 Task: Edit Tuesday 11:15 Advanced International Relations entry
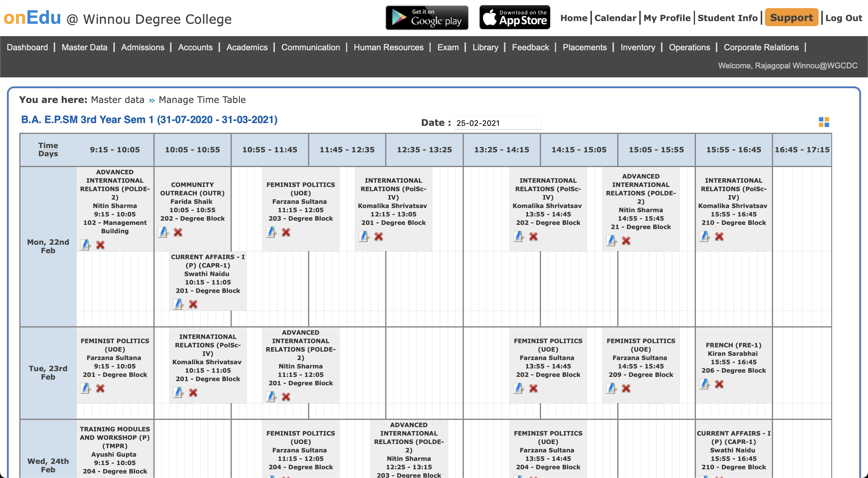(x=271, y=397)
